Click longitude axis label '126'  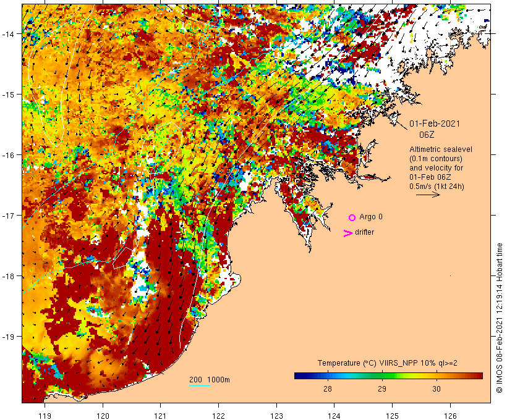click(450, 416)
